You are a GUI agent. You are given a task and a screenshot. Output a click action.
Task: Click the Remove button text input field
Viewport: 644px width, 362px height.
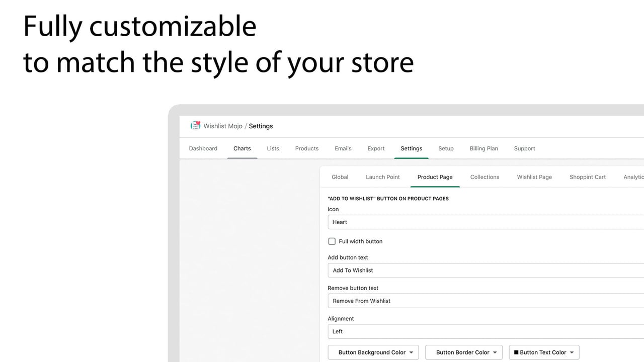click(x=486, y=301)
